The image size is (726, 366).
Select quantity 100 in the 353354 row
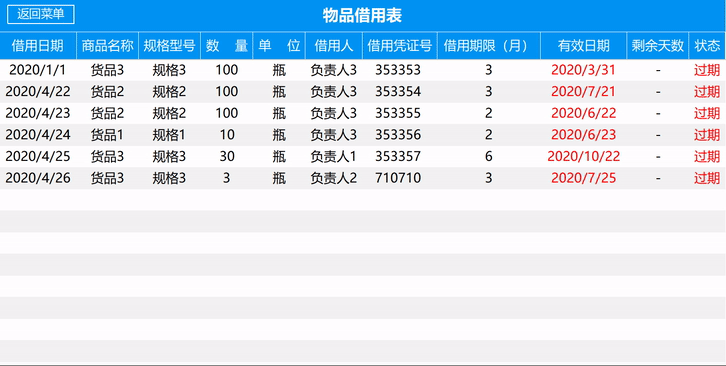227,91
